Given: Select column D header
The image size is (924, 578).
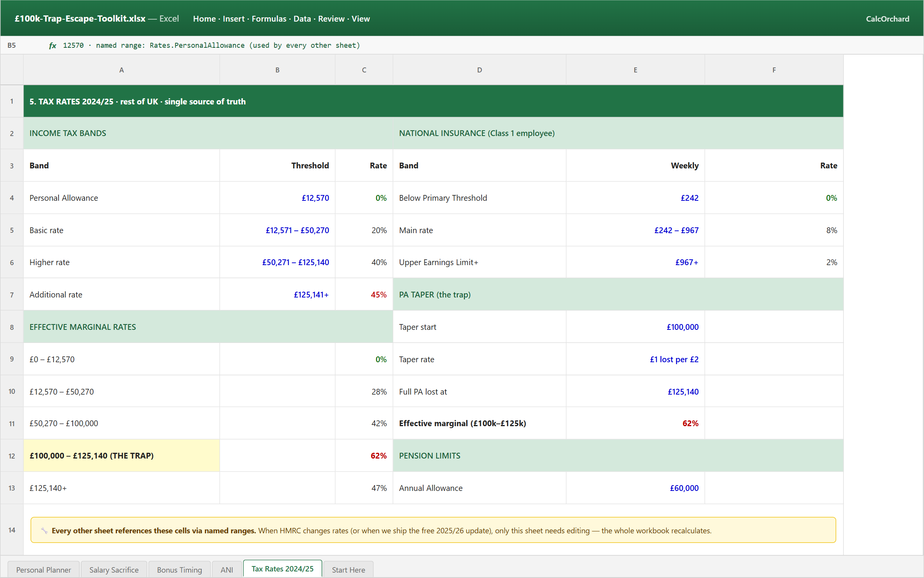Looking at the screenshot, I should point(479,70).
